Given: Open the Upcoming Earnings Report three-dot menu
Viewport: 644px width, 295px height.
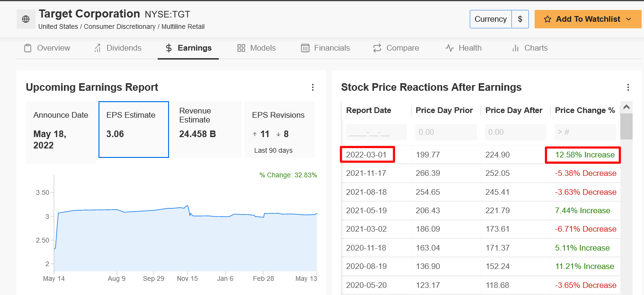Looking at the screenshot, I should (313, 87).
